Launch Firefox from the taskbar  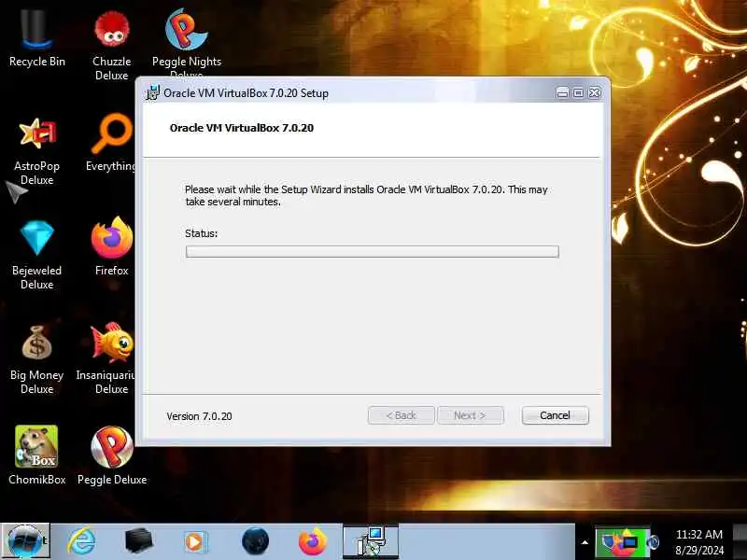pos(313,541)
